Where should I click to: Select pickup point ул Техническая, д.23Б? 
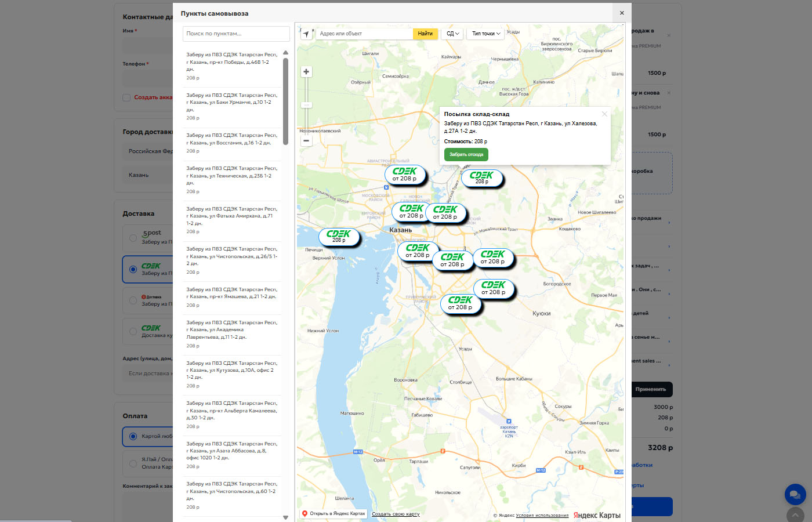point(232,180)
